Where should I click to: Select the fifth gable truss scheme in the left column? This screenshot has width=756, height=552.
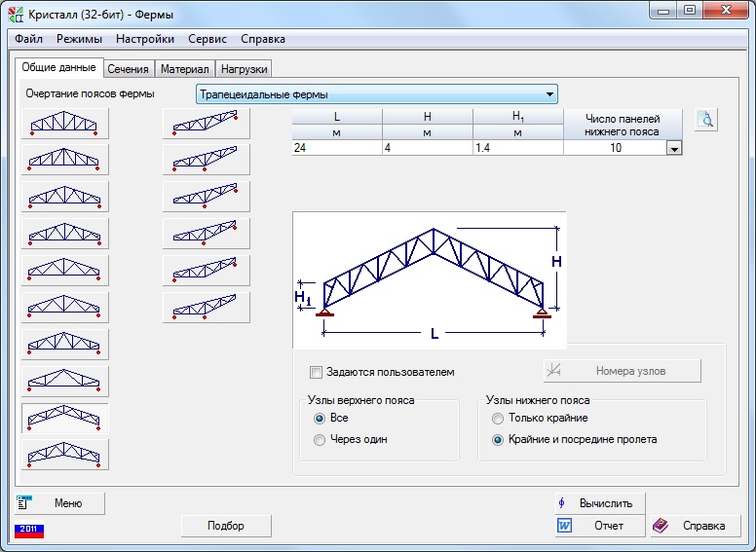tap(65, 271)
